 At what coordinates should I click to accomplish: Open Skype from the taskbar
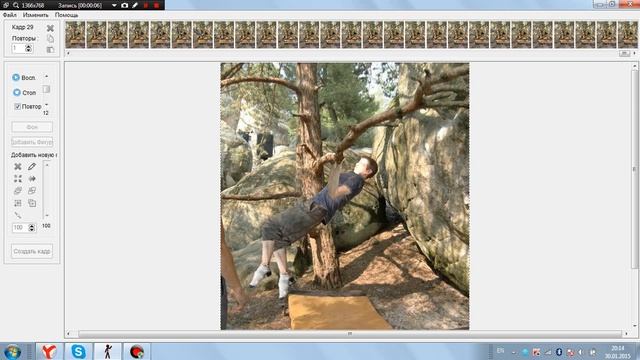(x=78, y=351)
